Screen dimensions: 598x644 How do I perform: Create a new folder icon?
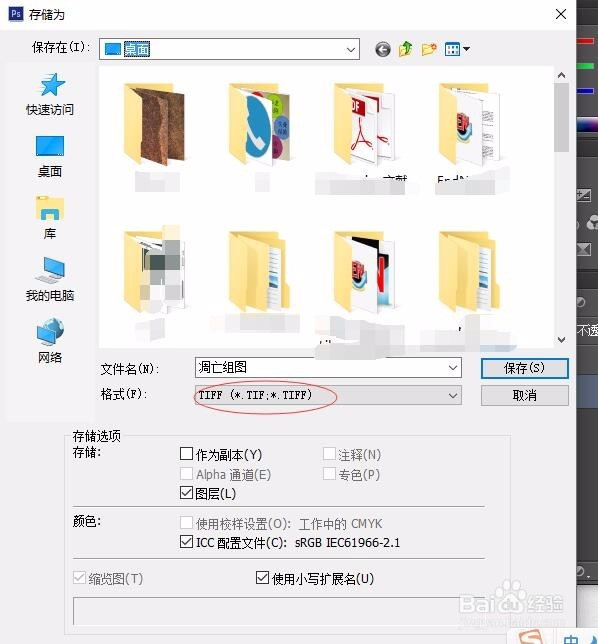click(429, 49)
